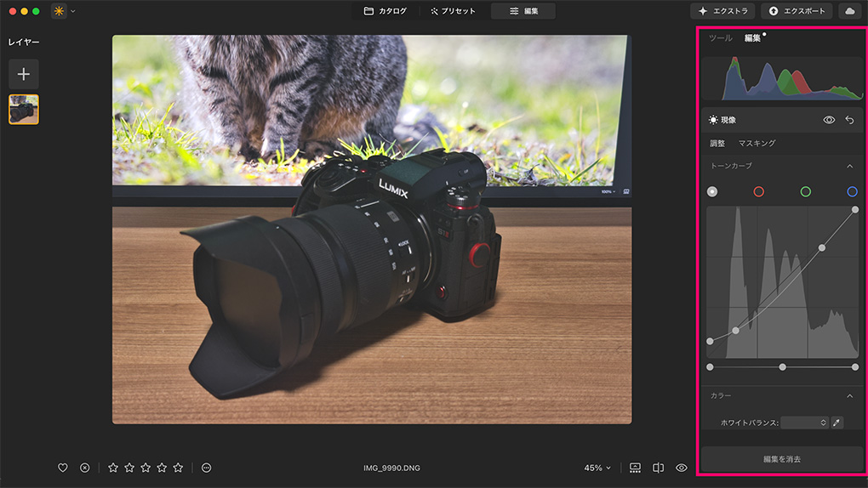Screen dimensions: 868x488
Task: Open the 調整 sub-tab
Action: (717, 144)
